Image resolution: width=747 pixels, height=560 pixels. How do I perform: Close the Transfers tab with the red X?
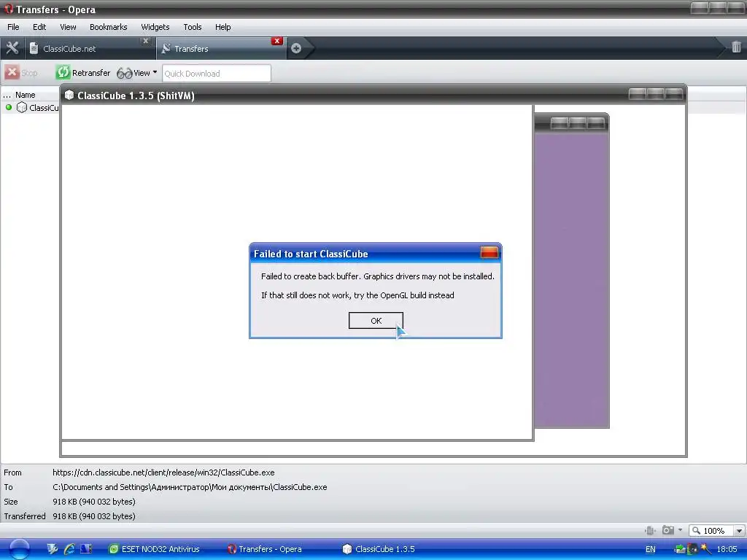tap(276, 41)
